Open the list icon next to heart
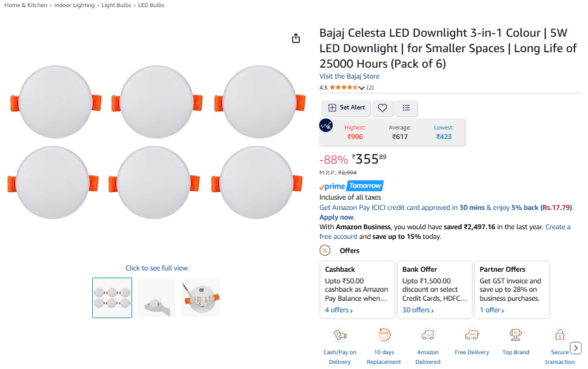Screen dimensions: 588x369 406,108
